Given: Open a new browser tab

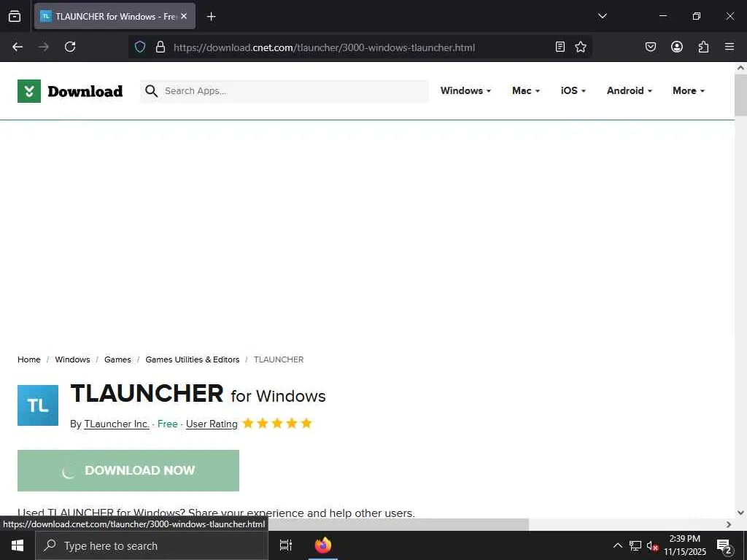Looking at the screenshot, I should tap(211, 17).
